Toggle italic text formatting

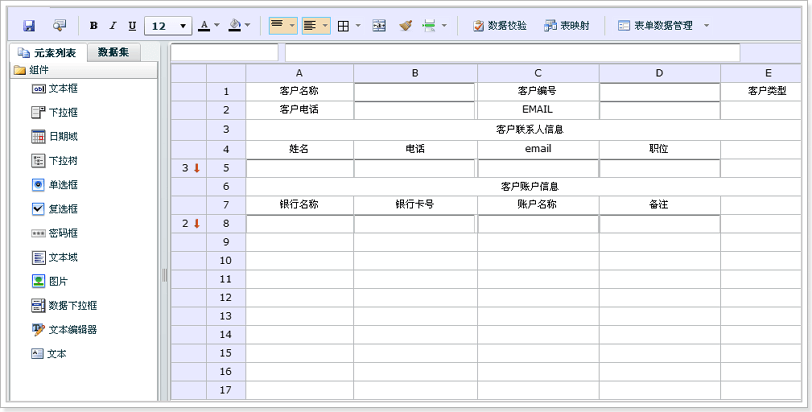[x=113, y=26]
